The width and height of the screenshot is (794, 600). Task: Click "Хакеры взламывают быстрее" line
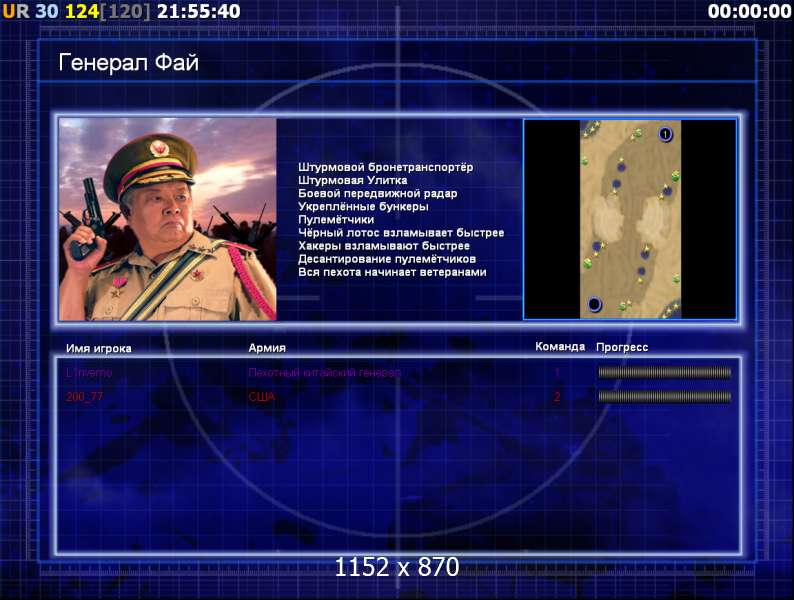click(384, 246)
